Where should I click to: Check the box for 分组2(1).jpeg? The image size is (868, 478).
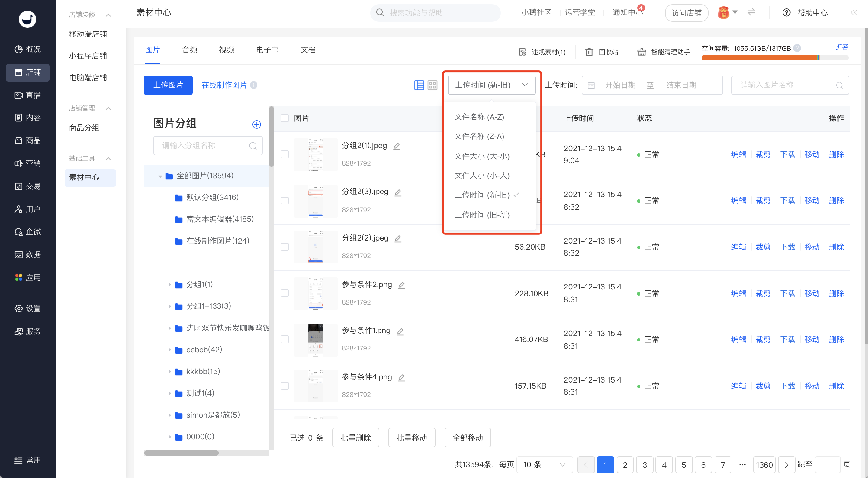point(285,154)
